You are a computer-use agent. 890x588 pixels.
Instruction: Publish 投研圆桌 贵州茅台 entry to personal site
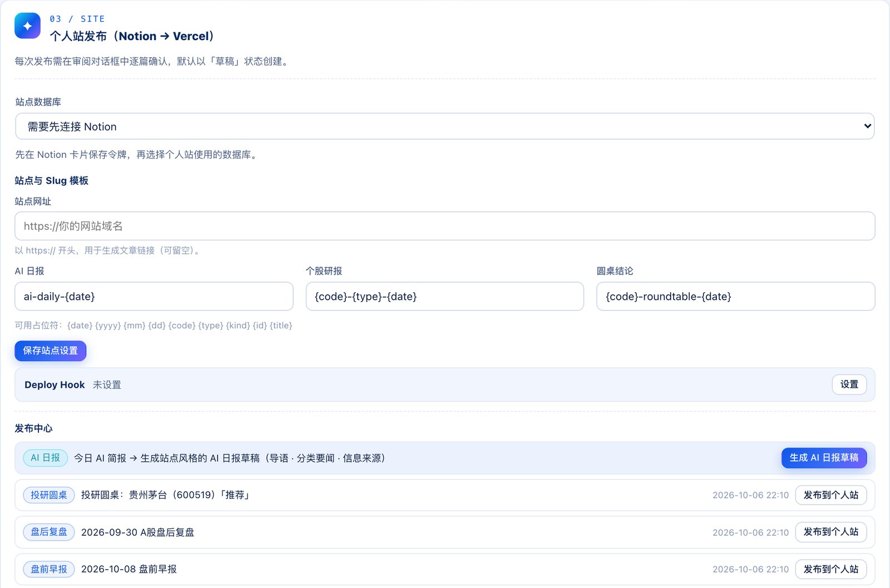pyautogui.click(x=830, y=495)
